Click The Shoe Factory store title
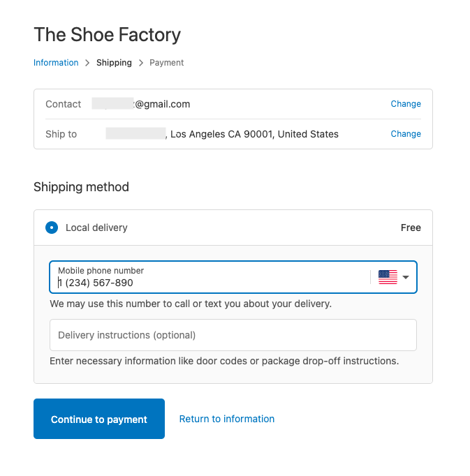 [107, 35]
